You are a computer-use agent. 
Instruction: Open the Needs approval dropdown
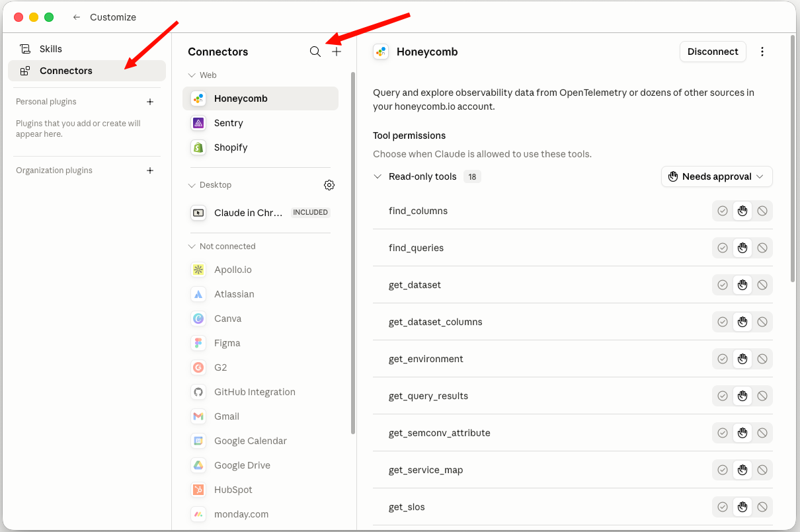[717, 176]
